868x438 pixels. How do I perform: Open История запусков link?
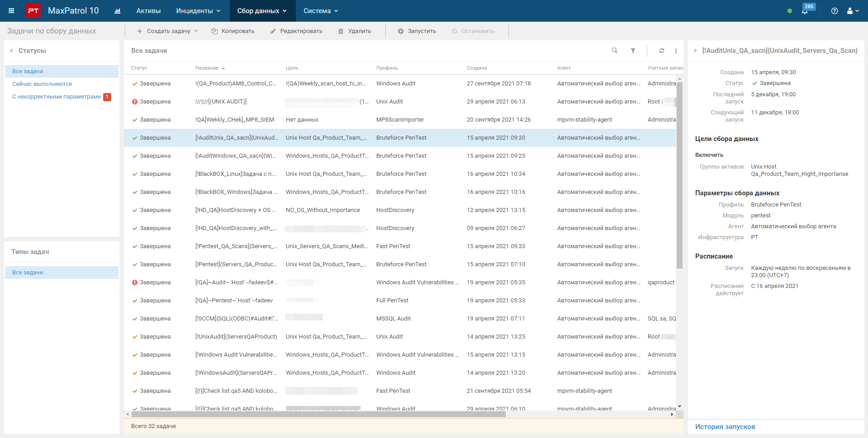[725, 427]
